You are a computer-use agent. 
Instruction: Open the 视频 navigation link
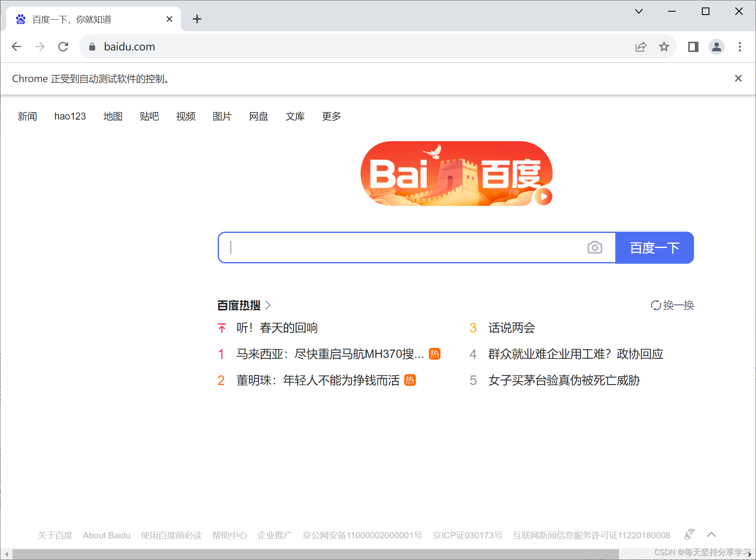pyautogui.click(x=186, y=116)
